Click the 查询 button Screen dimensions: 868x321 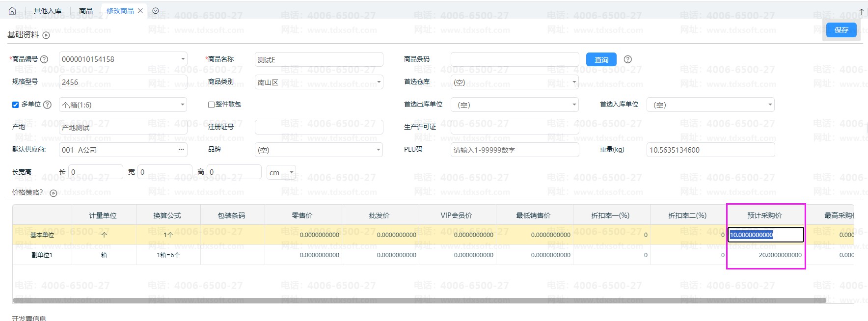pos(601,60)
